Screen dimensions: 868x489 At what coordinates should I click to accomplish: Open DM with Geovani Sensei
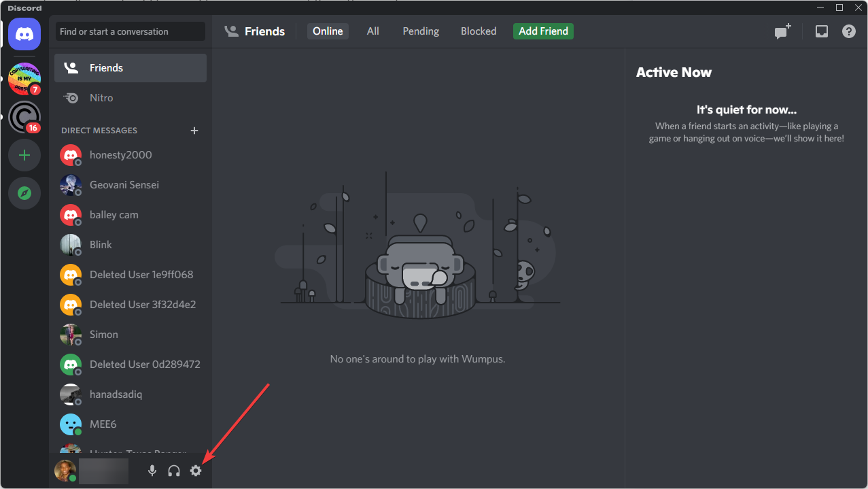click(131, 185)
